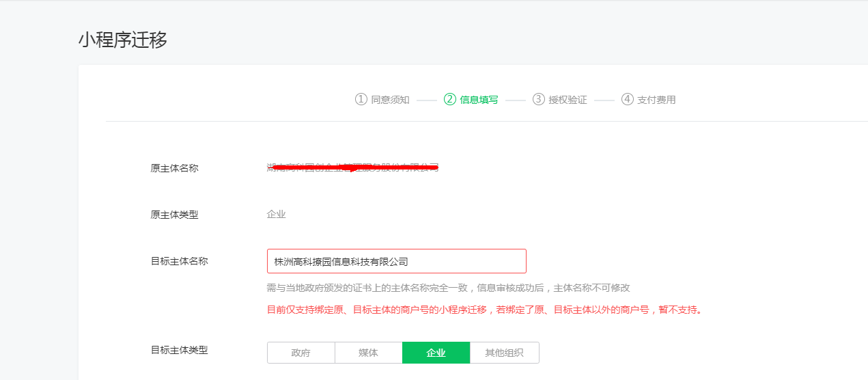
Task: Select the 企业 target entity type
Action: click(x=436, y=353)
